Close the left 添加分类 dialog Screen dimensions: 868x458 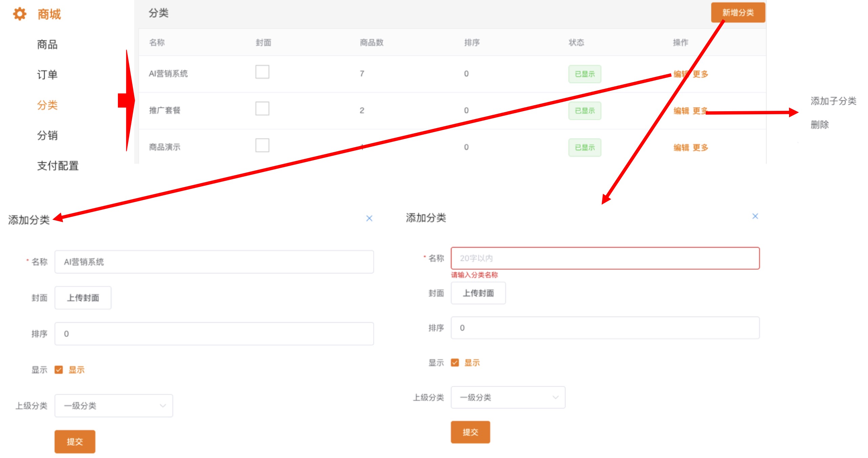tap(369, 219)
